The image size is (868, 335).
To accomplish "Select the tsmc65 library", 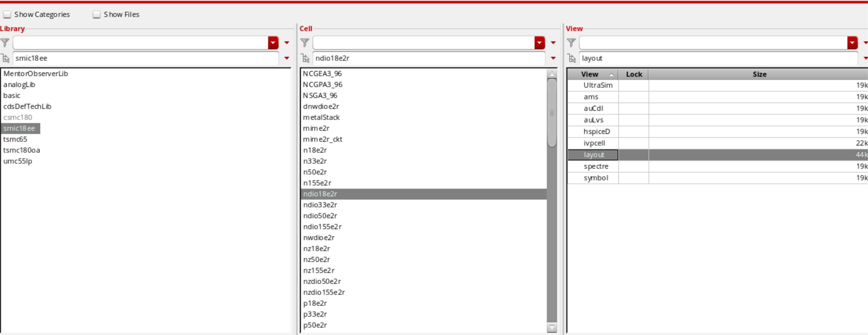I will [15, 139].
